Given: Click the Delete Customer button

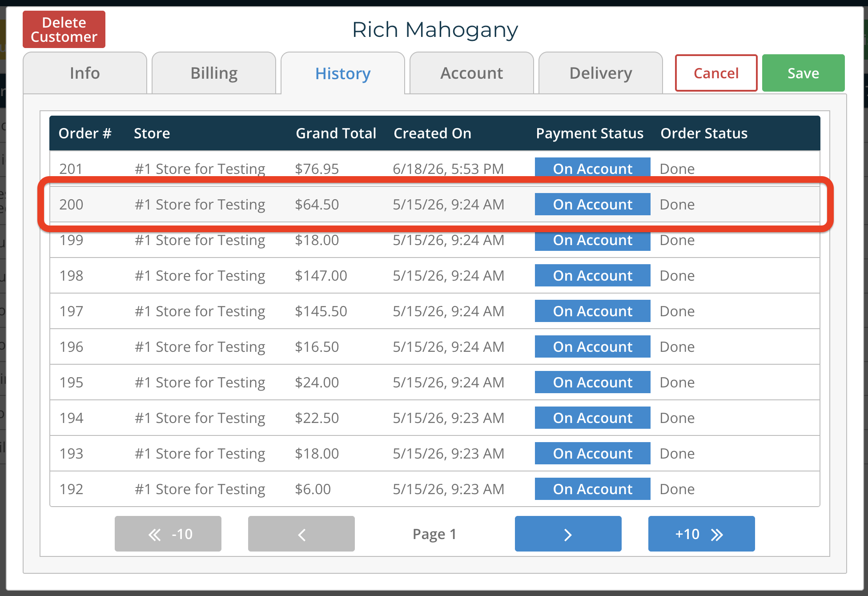Looking at the screenshot, I should (64, 29).
